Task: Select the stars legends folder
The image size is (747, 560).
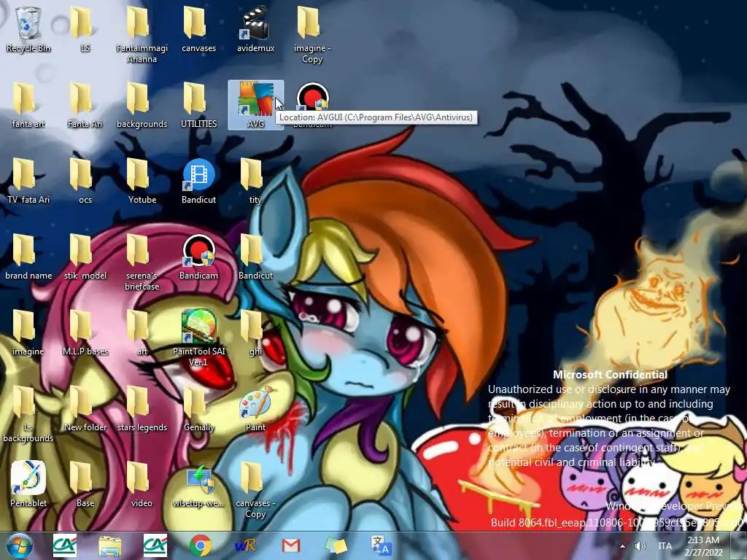Action: tap(142, 408)
